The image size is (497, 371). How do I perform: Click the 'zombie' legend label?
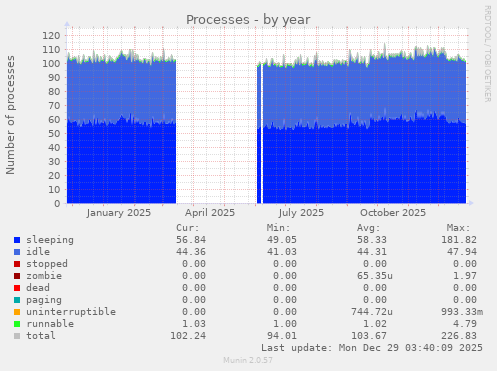pos(44,276)
